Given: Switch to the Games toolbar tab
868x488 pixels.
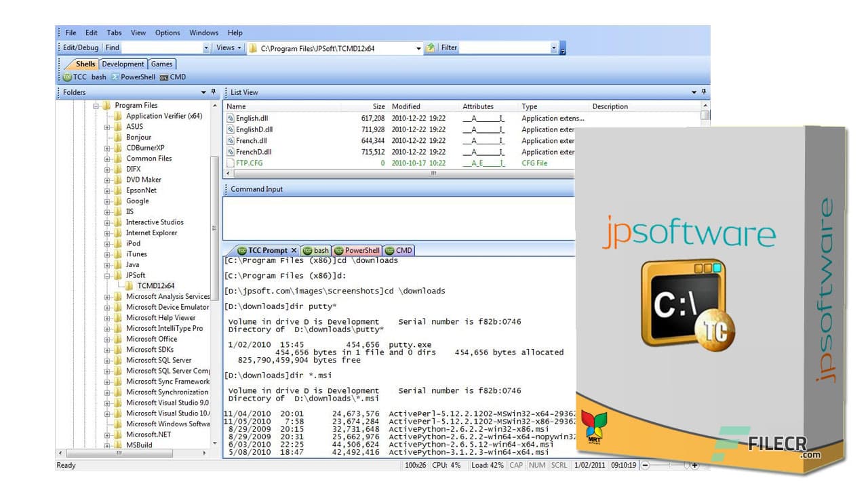Looking at the screenshot, I should click(x=162, y=64).
